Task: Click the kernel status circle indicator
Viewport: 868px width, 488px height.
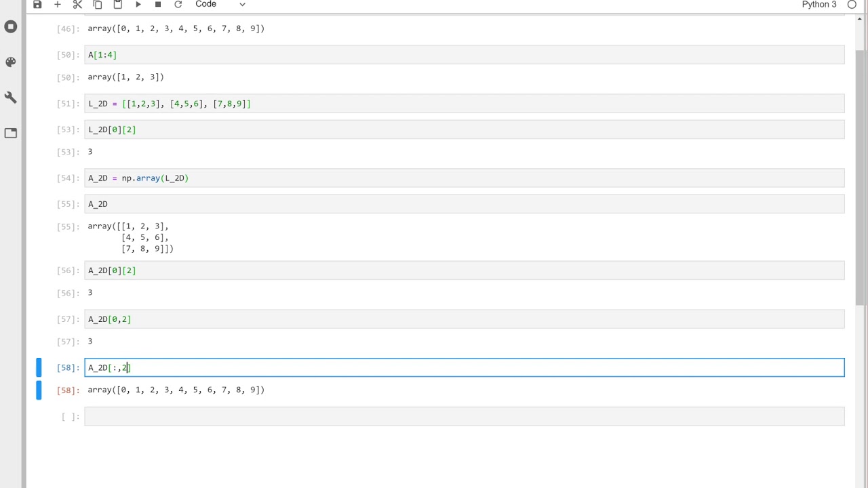Action: coord(852,4)
